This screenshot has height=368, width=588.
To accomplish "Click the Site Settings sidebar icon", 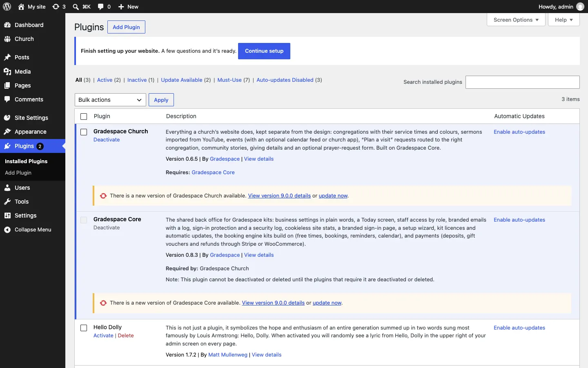I will [x=7, y=118].
